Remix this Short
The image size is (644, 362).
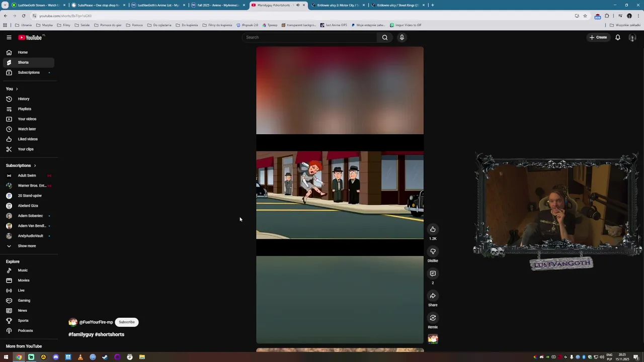[x=433, y=318]
